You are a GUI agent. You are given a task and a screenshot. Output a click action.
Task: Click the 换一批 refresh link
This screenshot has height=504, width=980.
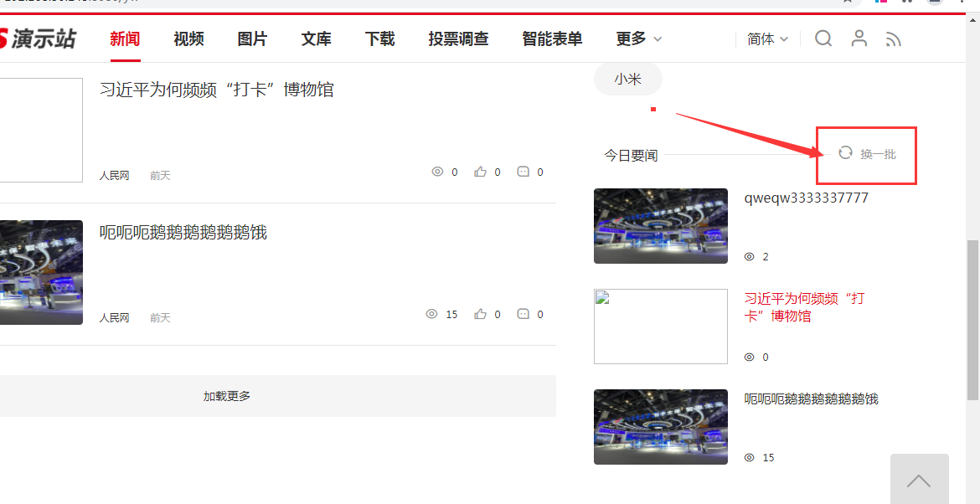coord(878,154)
